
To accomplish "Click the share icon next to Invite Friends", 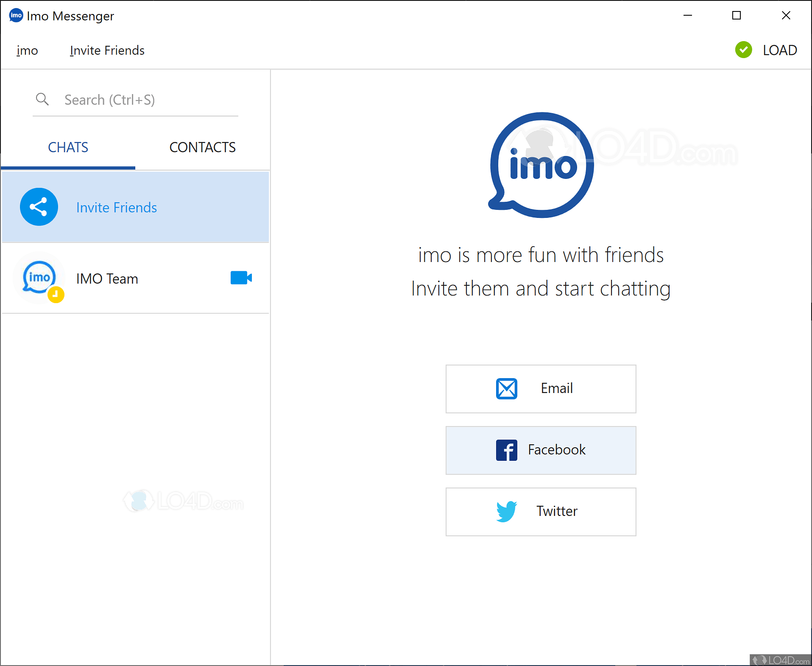I will 39,207.
